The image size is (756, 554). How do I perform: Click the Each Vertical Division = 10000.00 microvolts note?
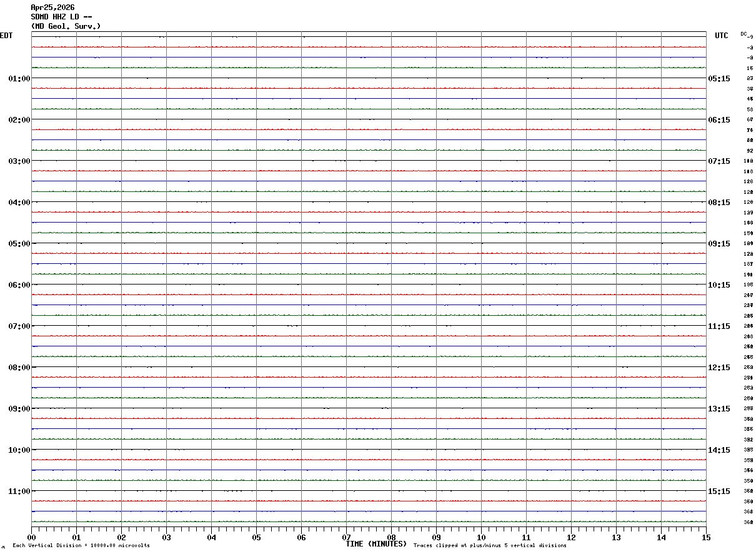81,545
